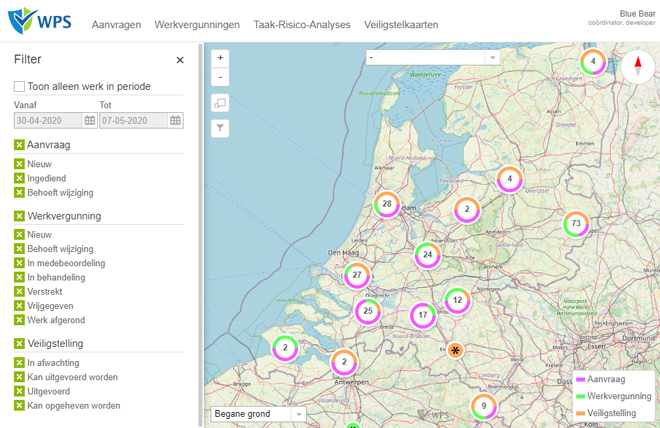Viewport: 660px width, 428px height.
Task: Select the area selection tool on map
Action: pos(220,103)
